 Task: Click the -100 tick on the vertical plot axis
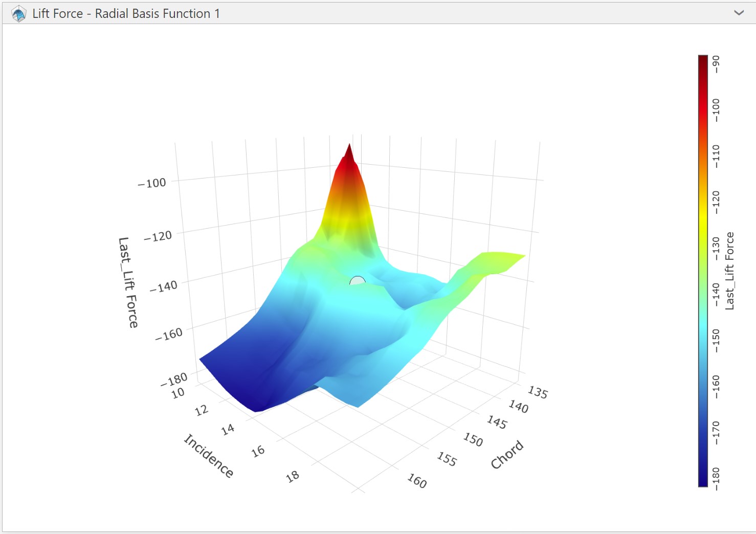[x=152, y=183]
